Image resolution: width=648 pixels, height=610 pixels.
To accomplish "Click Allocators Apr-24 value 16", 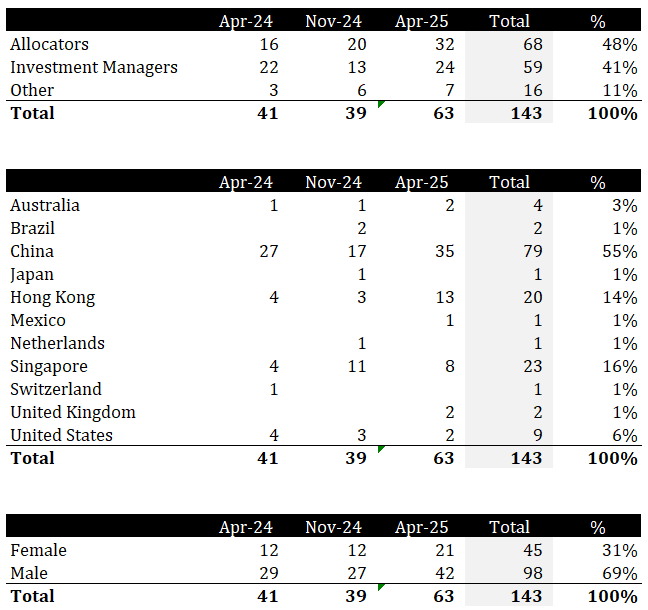I will coord(269,44).
